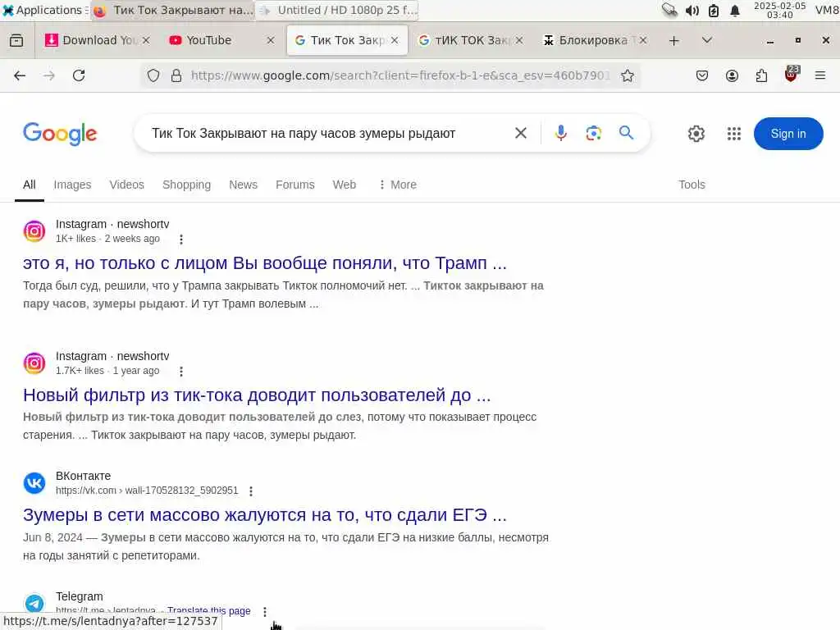Click Translate this page link
840x630 pixels.
click(x=208, y=610)
